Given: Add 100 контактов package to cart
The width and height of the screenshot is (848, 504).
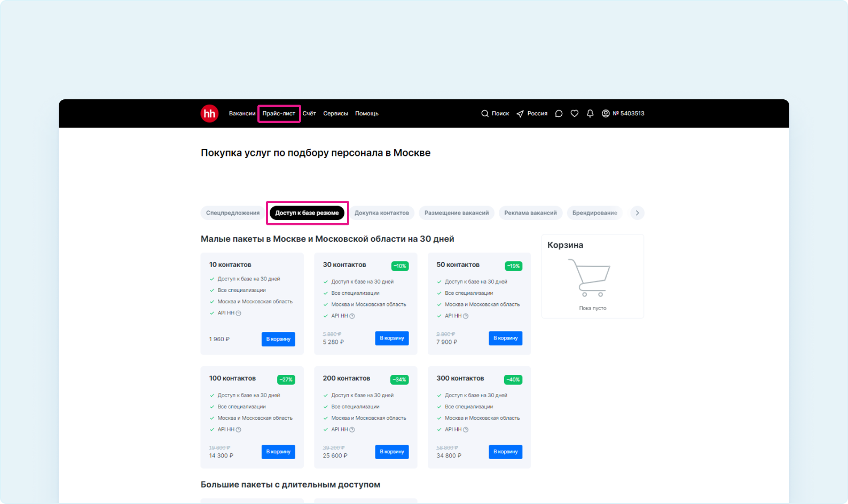Looking at the screenshot, I should tap(278, 452).
